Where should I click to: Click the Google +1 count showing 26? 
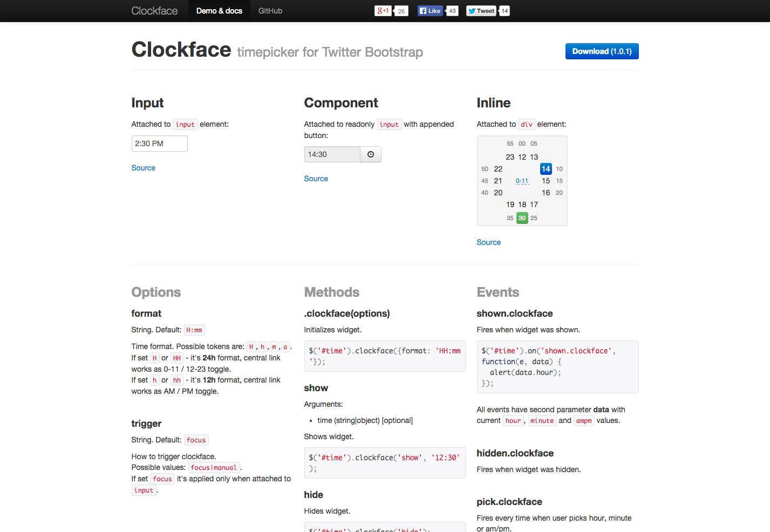(x=401, y=11)
